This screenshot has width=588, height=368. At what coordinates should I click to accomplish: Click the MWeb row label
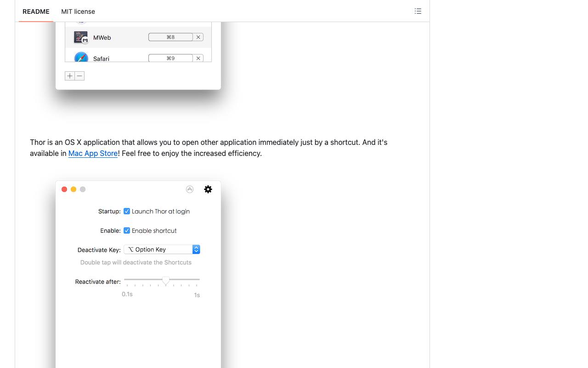pyautogui.click(x=102, y=38)
